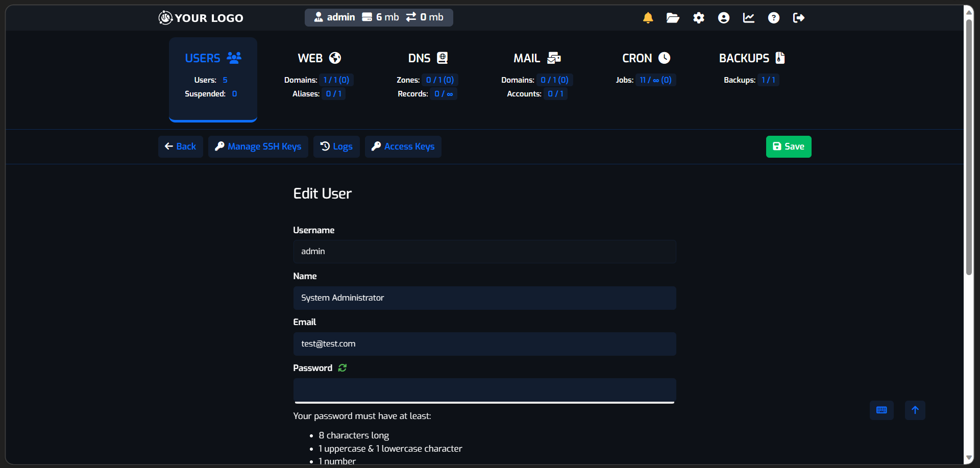Log out using the exit icon
The image size is (980, 468).
pos(799,17)
